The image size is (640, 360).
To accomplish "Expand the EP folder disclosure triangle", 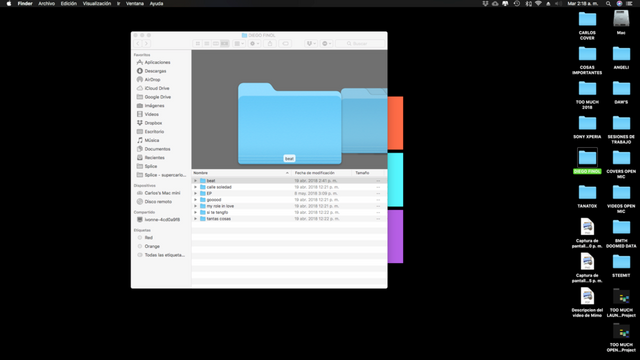I will tap(196, 193).
